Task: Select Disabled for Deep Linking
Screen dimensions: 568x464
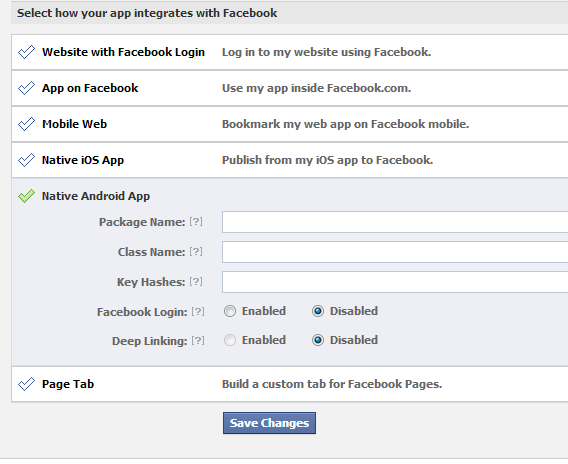Action: 318,340
